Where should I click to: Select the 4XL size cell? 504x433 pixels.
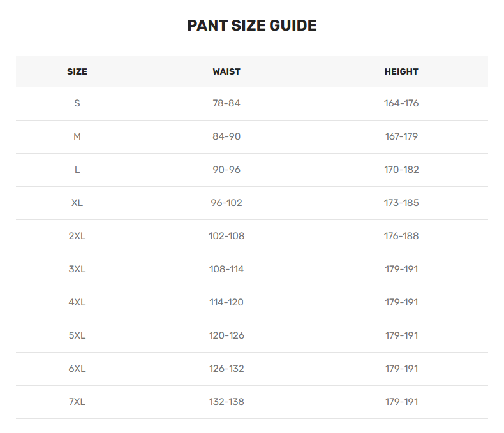[x=77, y=302]
